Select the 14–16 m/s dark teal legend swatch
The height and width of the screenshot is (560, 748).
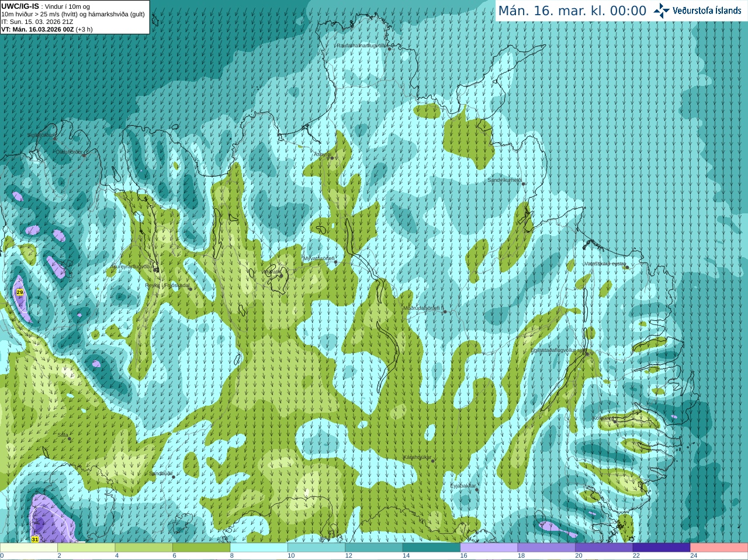pos(431,548)
